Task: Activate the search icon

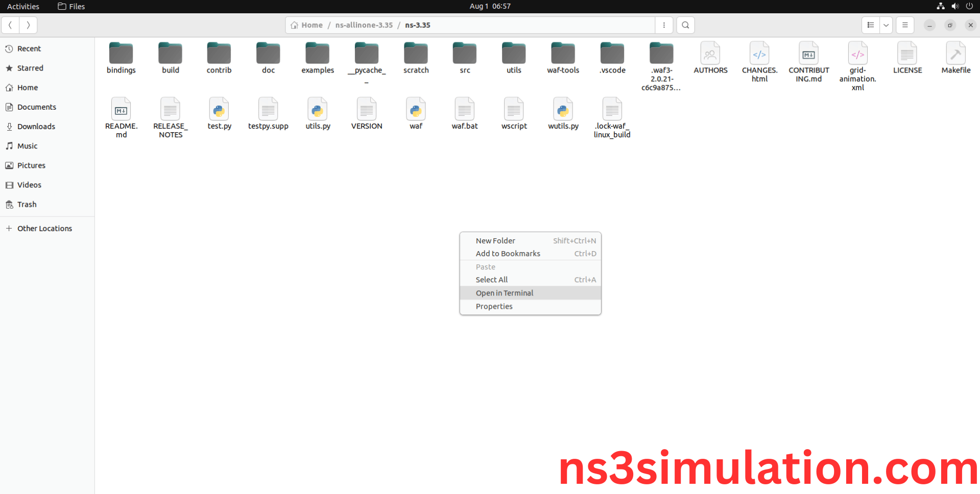Action: [685, 25]
